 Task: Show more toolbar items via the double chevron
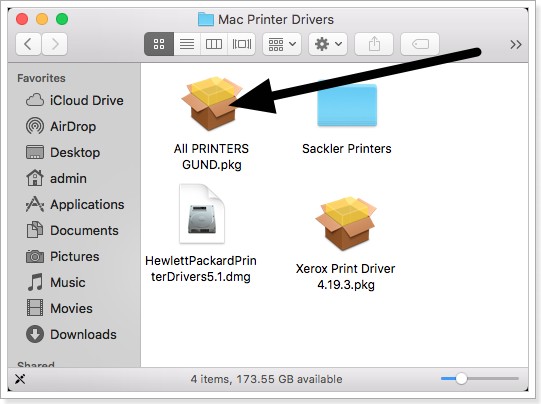click(x=515, y=45)
